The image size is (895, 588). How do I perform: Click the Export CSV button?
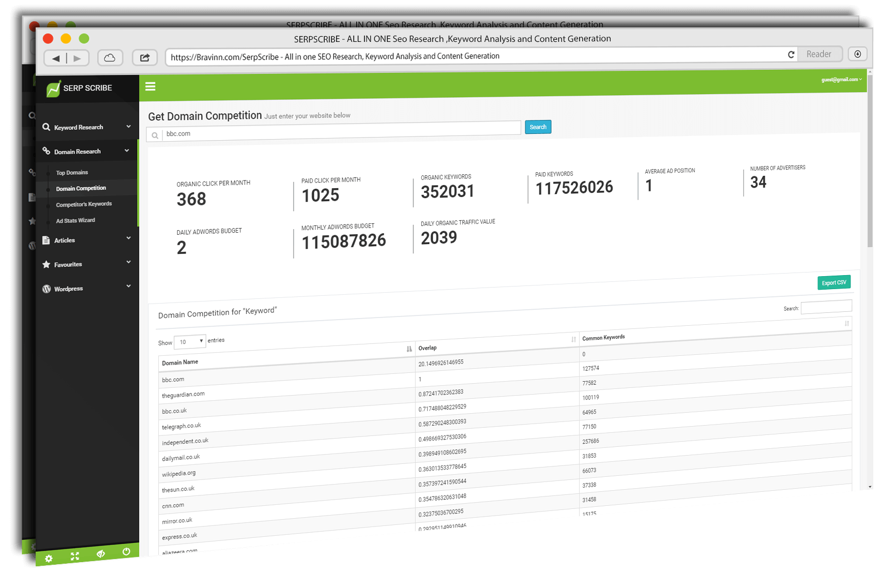click(x=833, y=282)
